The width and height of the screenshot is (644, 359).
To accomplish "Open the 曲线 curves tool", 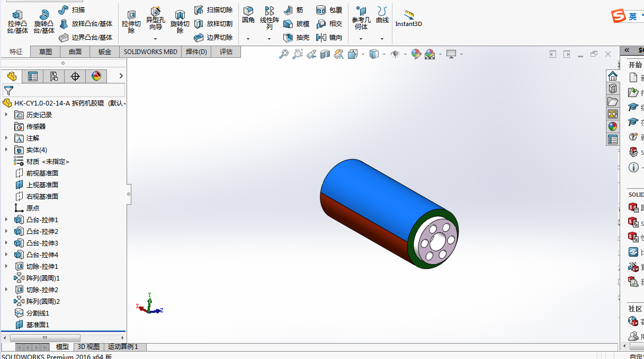I will [382, 15].
